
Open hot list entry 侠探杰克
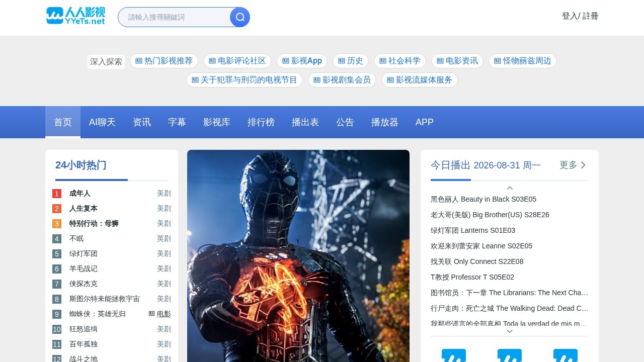(84, 284)
